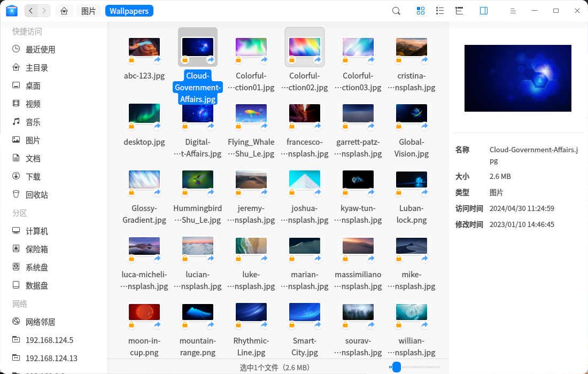This screenshot has height=374, width=588.
Task: Click the sourav-...nsplash.jpg file name
Action: pos(358,347)
